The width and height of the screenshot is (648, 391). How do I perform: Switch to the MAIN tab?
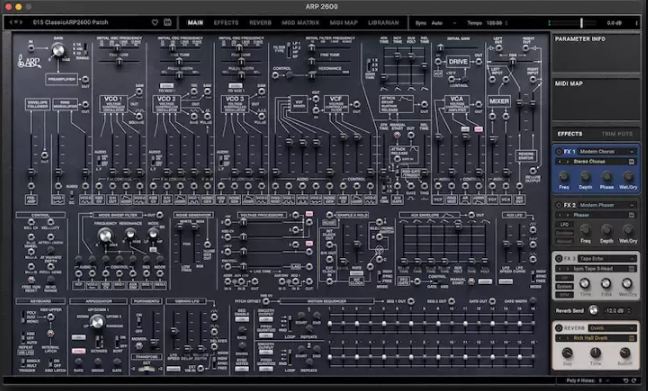[195, 23]
